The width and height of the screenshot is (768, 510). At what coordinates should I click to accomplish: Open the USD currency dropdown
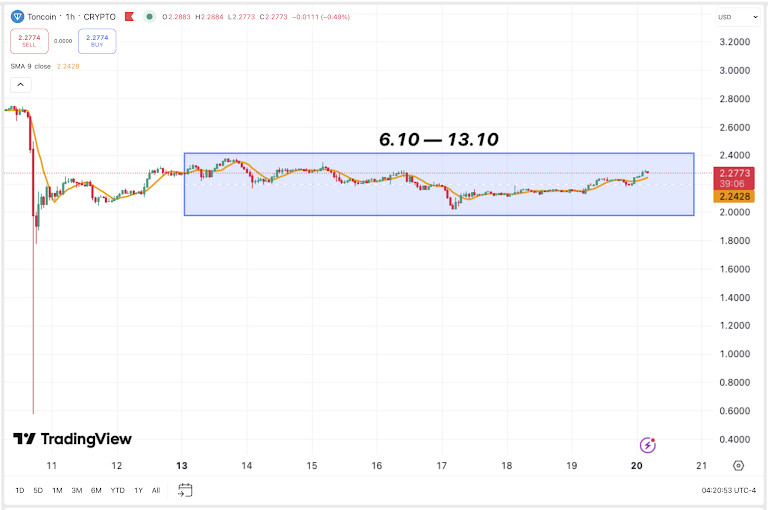coord(738,17)
